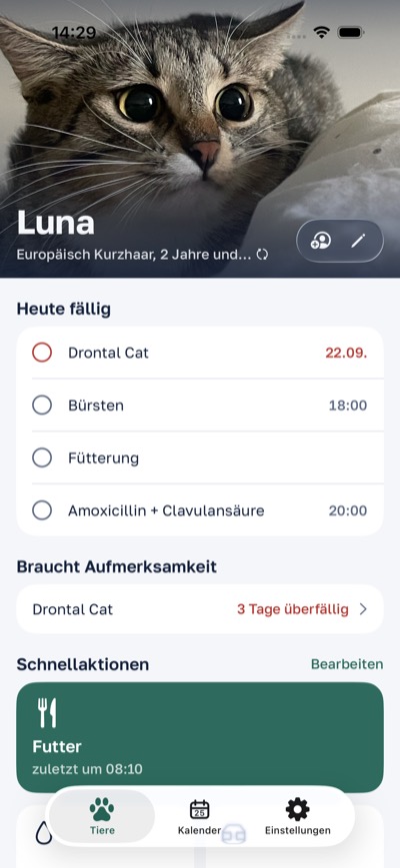Tap the green Futter quick action
The image size is (400, 868).
(x=200, y=737)
